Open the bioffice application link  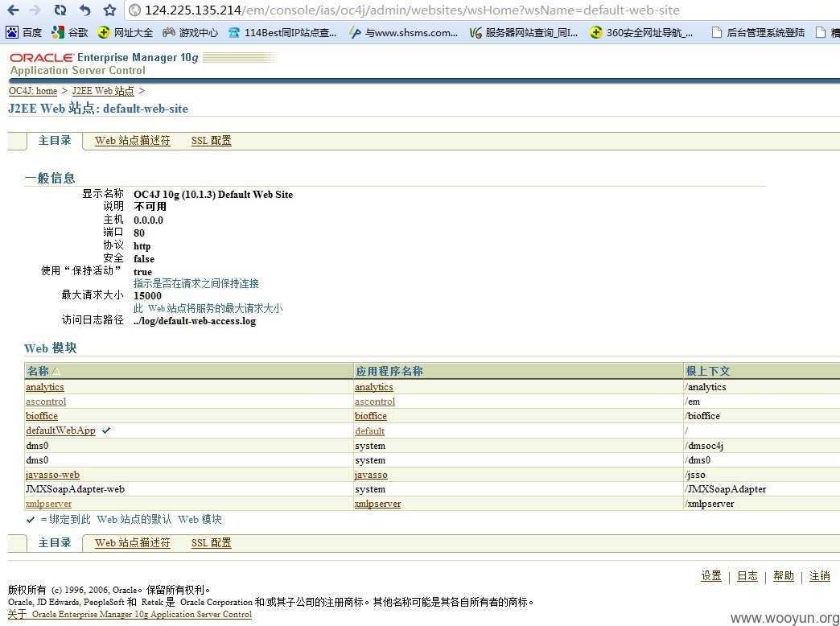[x=370, y=416]
